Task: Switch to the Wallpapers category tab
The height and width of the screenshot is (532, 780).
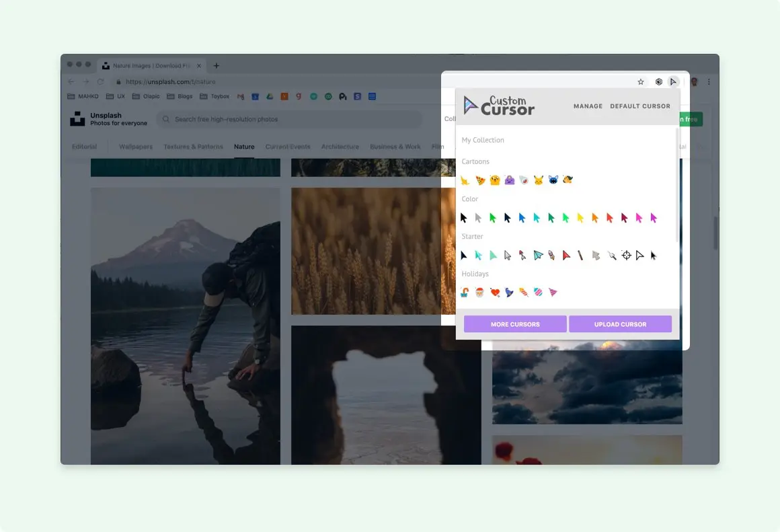Action: point(135,146)
